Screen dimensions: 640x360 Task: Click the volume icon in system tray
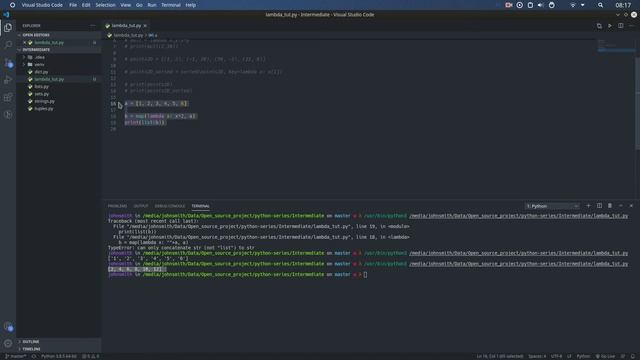[x=540, y=5]
